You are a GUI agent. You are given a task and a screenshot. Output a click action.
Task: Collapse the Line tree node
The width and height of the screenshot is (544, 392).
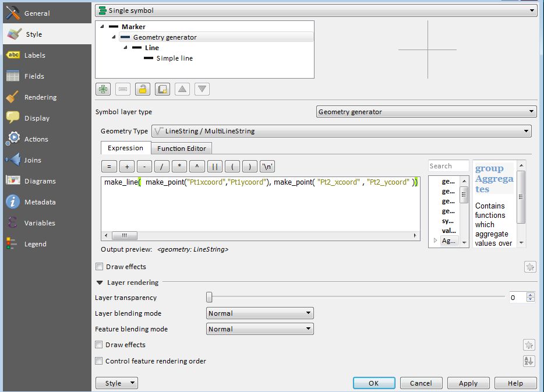[x=125, y=47]
